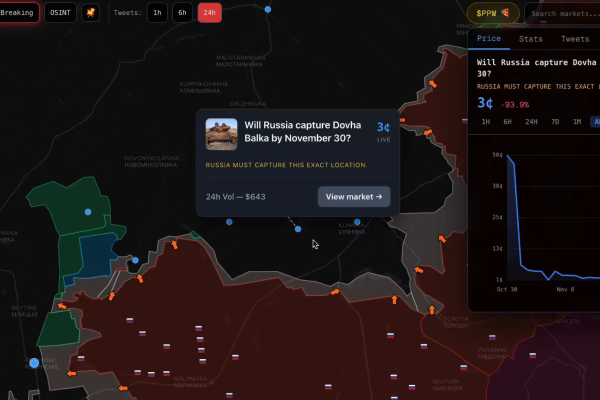Click the $PPW pizza token badge

(493, 13)
